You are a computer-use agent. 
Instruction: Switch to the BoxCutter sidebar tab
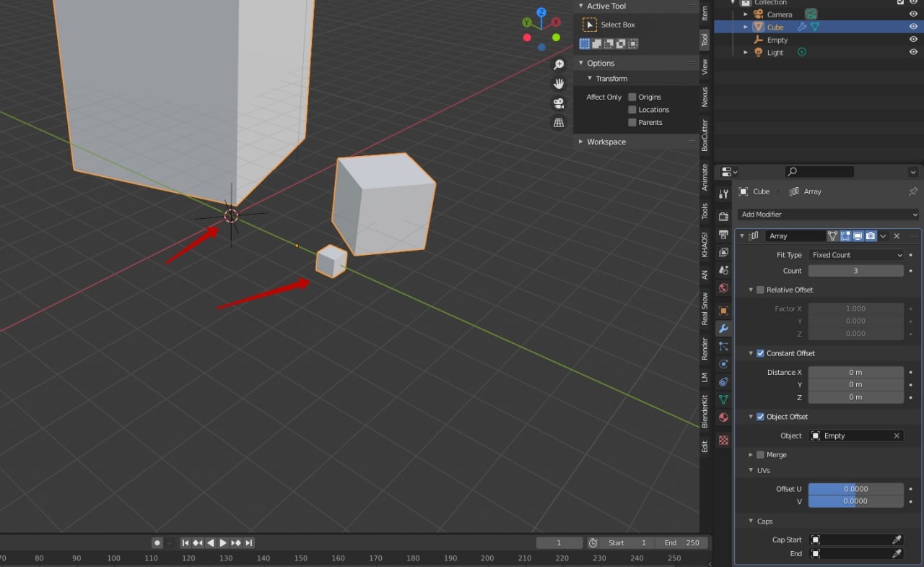[705, 135]
